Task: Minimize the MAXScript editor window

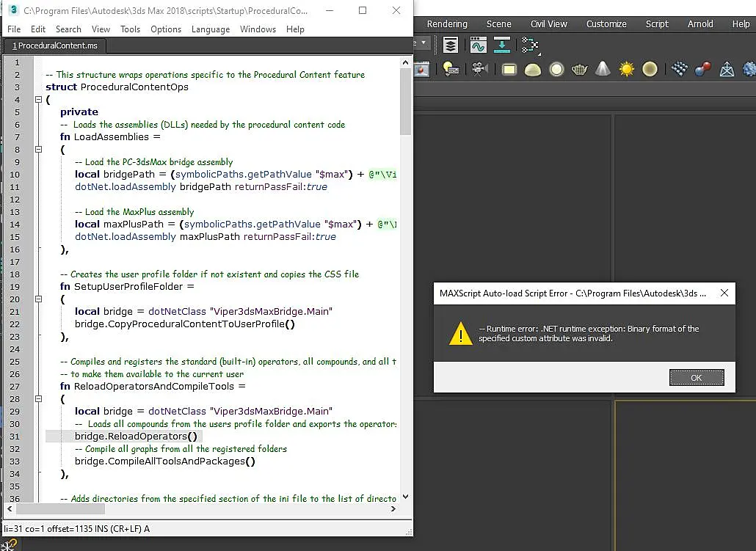Action: click(x=330, y=10)
